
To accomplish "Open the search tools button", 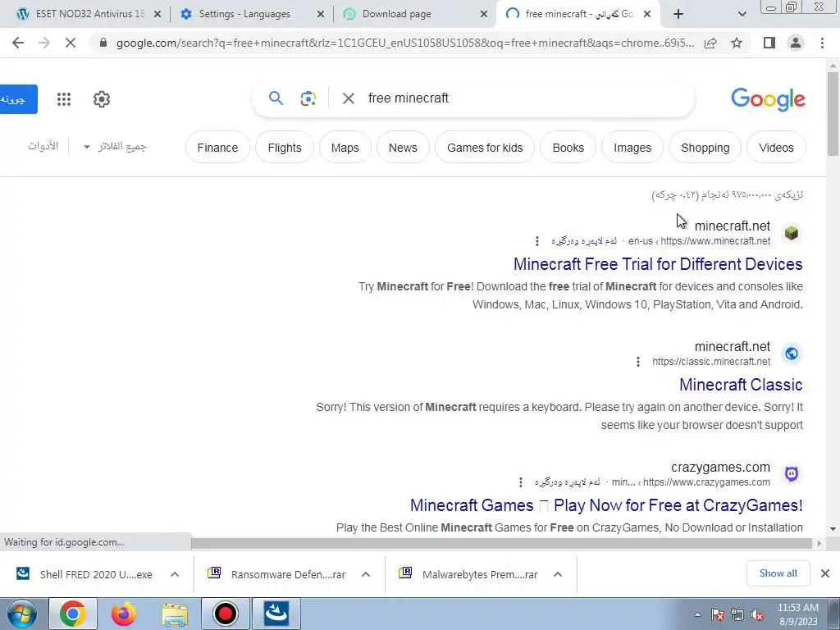I will 43,146.
